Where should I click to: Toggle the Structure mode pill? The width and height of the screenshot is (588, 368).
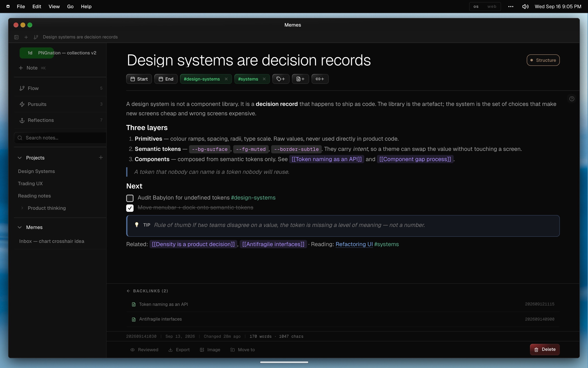point(543,60)
